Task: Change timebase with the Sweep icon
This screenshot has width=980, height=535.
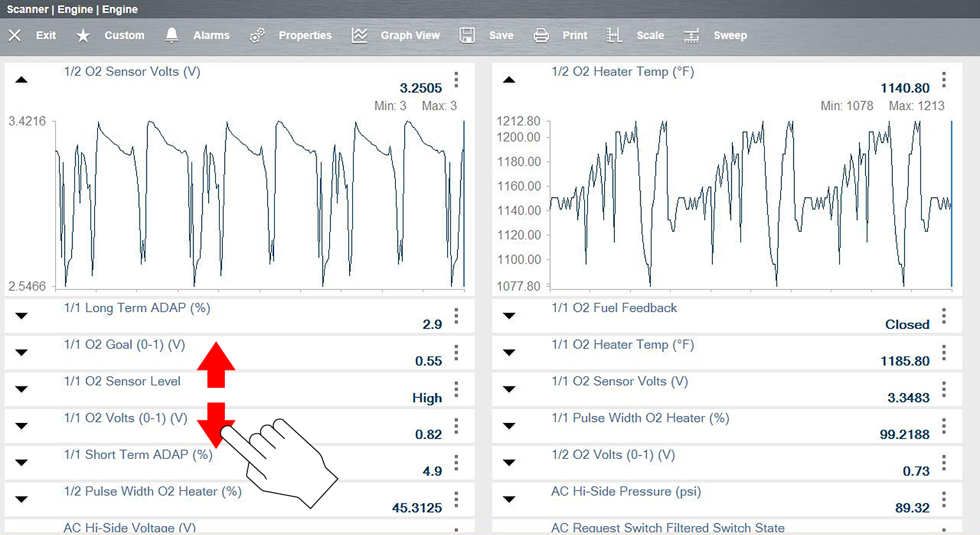Action: coord(691,35)
